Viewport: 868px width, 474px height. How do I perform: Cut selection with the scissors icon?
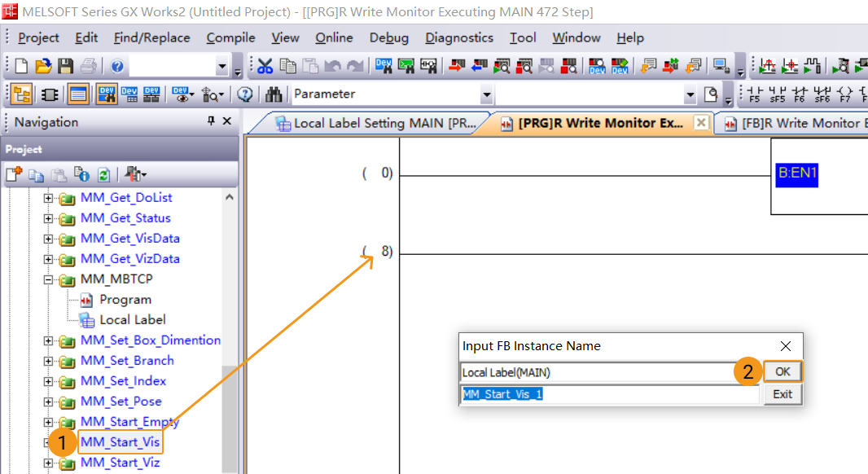(x=265, y=66)
